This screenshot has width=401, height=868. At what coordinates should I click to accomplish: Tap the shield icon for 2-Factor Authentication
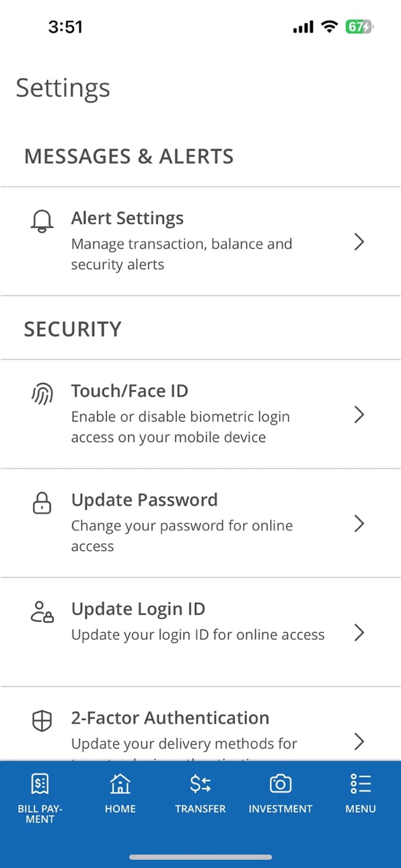[x=42, y=721]
